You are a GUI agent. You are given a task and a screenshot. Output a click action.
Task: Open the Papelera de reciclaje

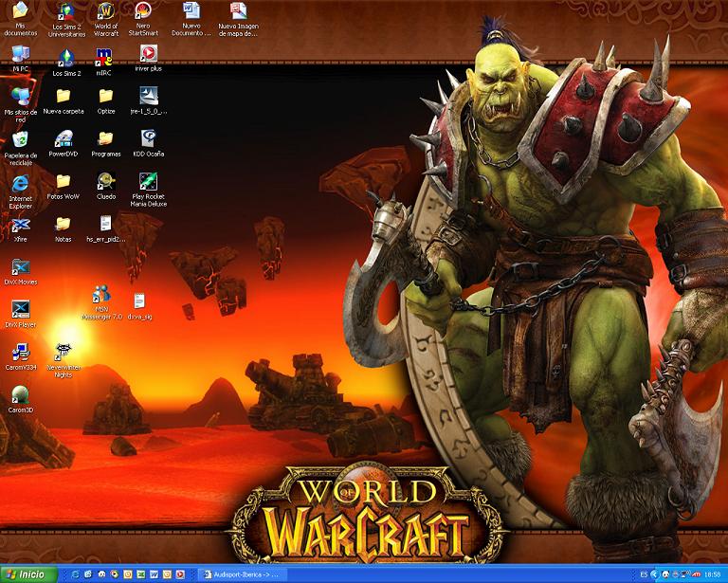[21, 148]
